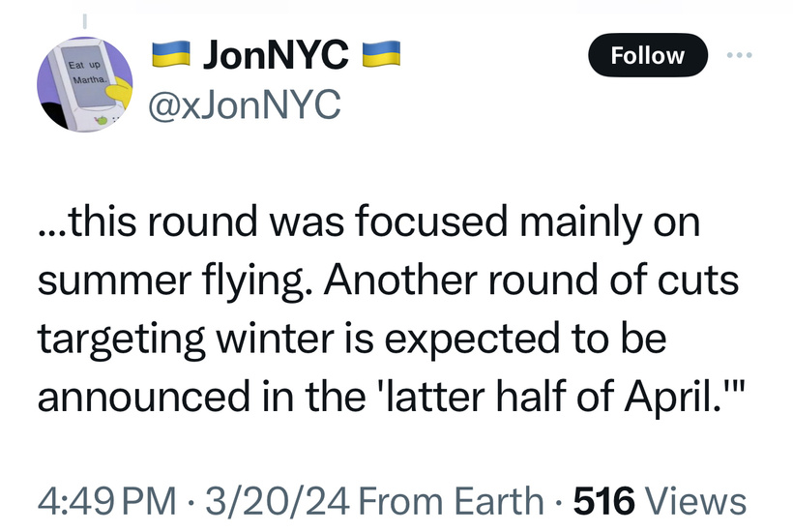Follow the JonNYC account
Image resolution: width=793 pixels, height=532 pixels.
coord(647,55)
